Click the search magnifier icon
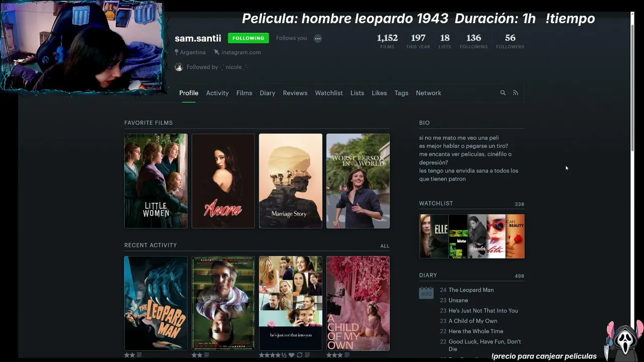 pyautogui.click(x=503, y=93)
